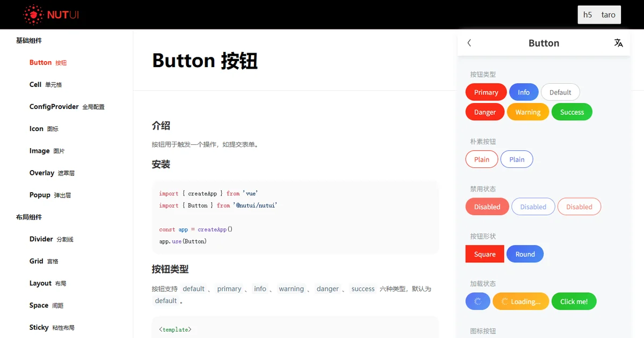Click the 'info' inline code tag
Viewport: 644px width, 338px height.
(x=260, y=289)
